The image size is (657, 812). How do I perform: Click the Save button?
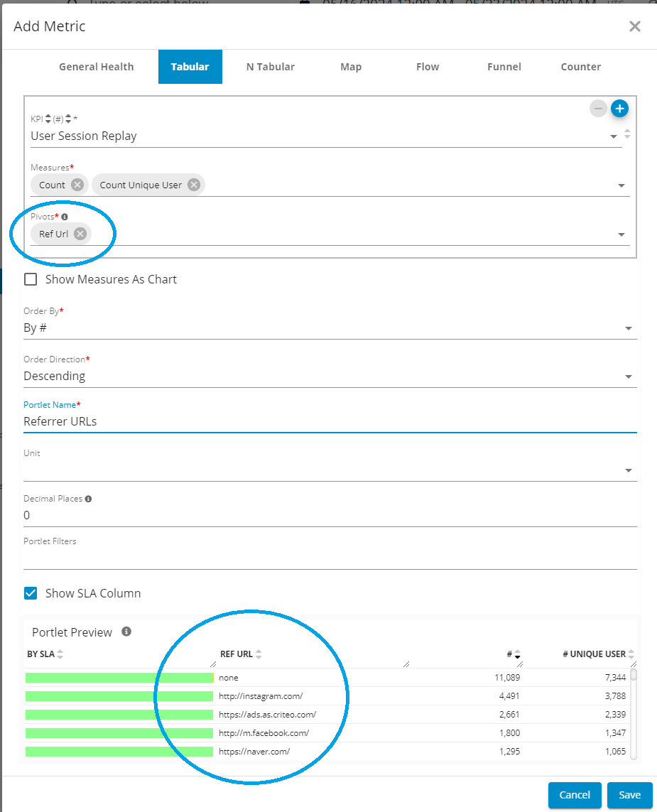(x=629, y=795)
